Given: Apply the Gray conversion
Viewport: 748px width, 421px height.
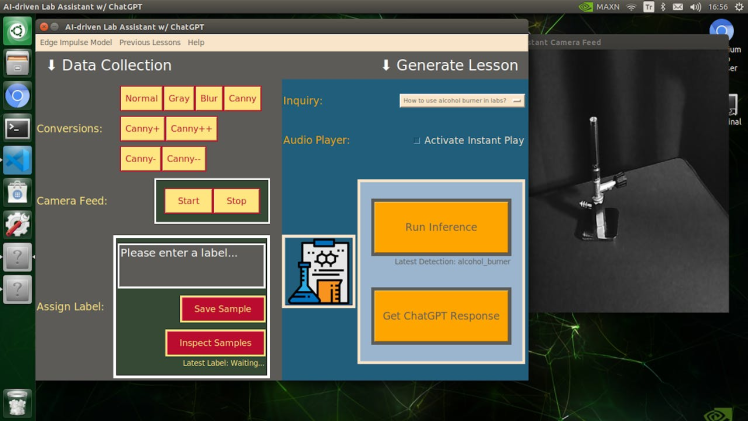Looking at the screenshot, I should (179, 98).
